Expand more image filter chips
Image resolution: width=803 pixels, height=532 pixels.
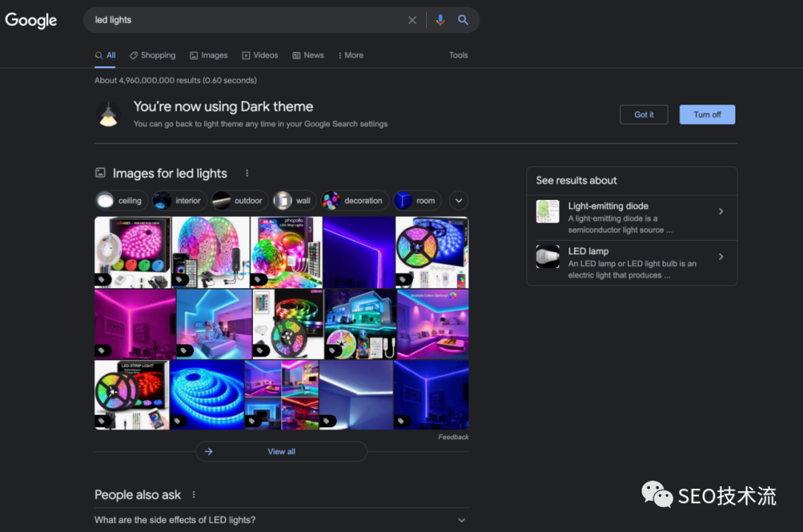[459, 201]
